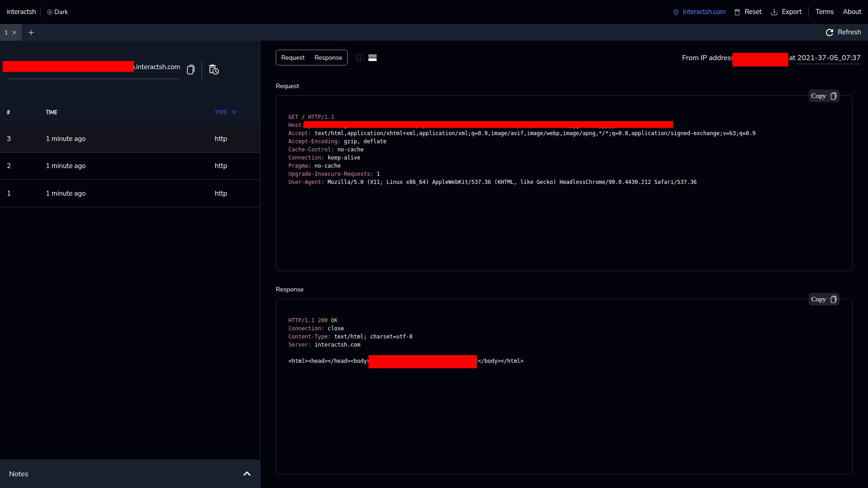Viewport: 868px width, 488px height.
Task: Copy the Request content
Action: point(824,96)
